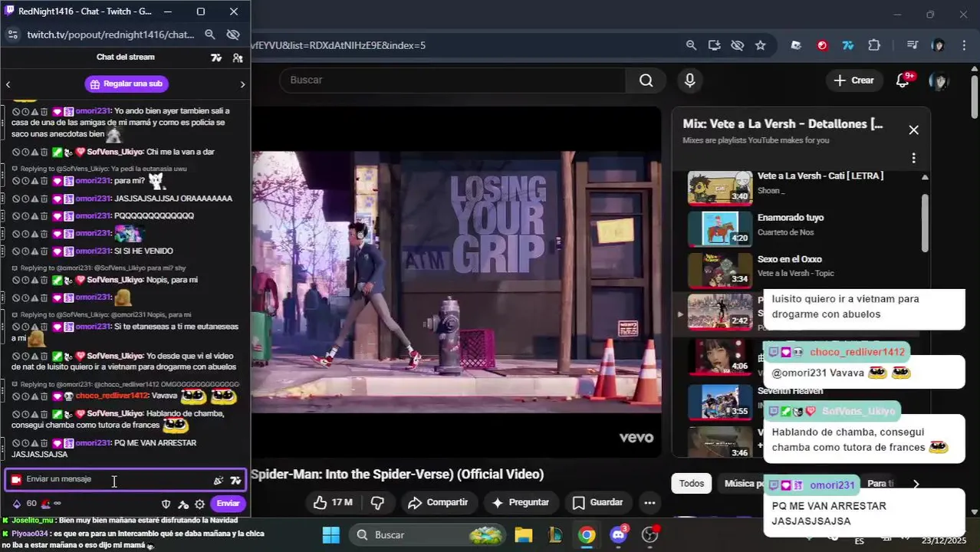Image resolution: width=980 pixels, height=552 pixels.
Task: Open YouTube notifications bell
Action: point(903,80)
